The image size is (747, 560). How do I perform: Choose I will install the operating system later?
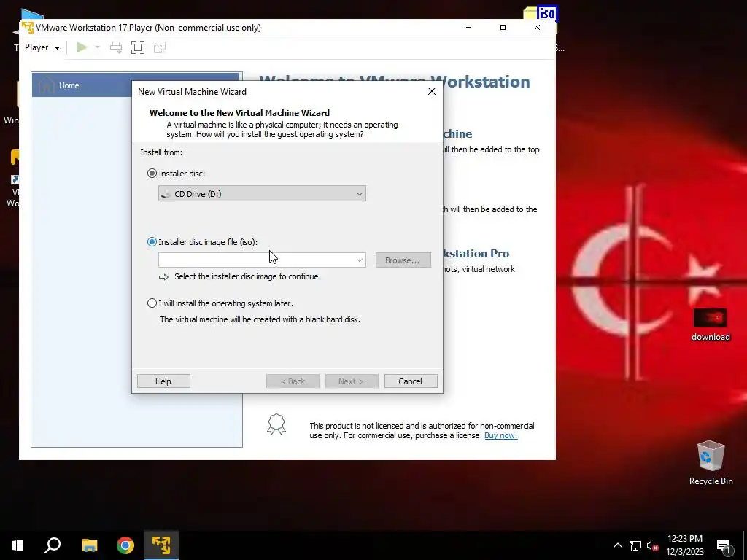click(152, 303)
